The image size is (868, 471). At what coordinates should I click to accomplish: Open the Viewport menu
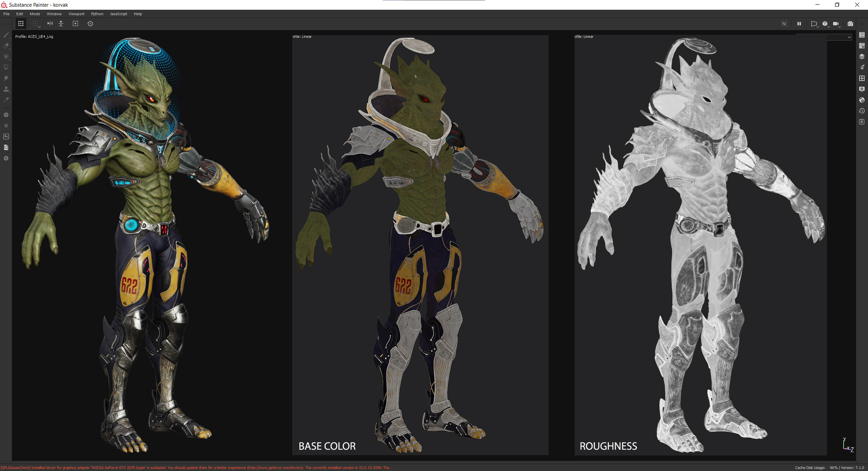(76, 14)
